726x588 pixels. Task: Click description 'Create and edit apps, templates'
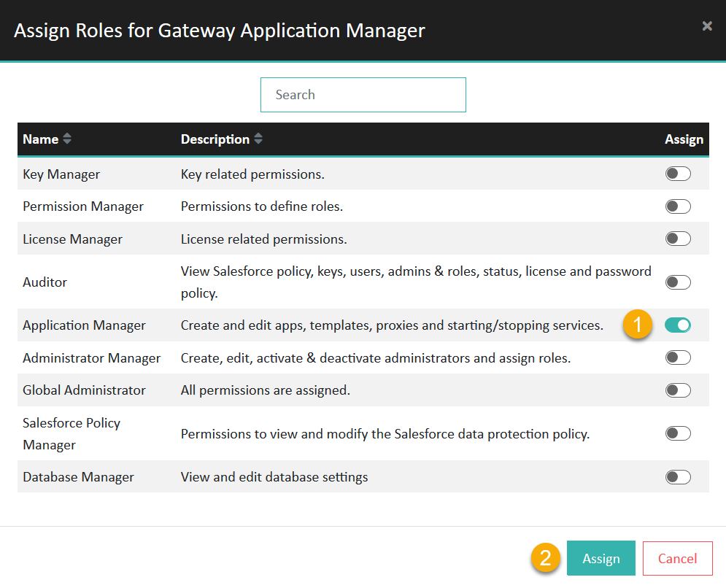coord(392,325)
